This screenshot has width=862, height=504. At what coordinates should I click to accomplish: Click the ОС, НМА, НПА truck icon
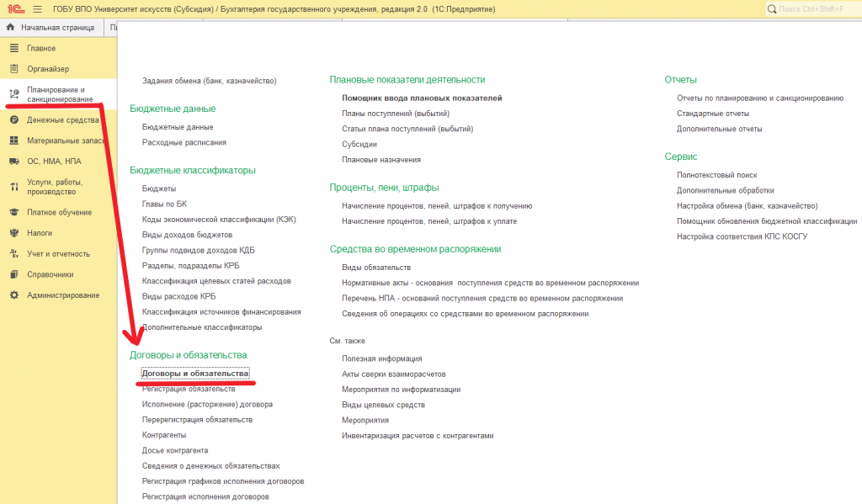14,161
